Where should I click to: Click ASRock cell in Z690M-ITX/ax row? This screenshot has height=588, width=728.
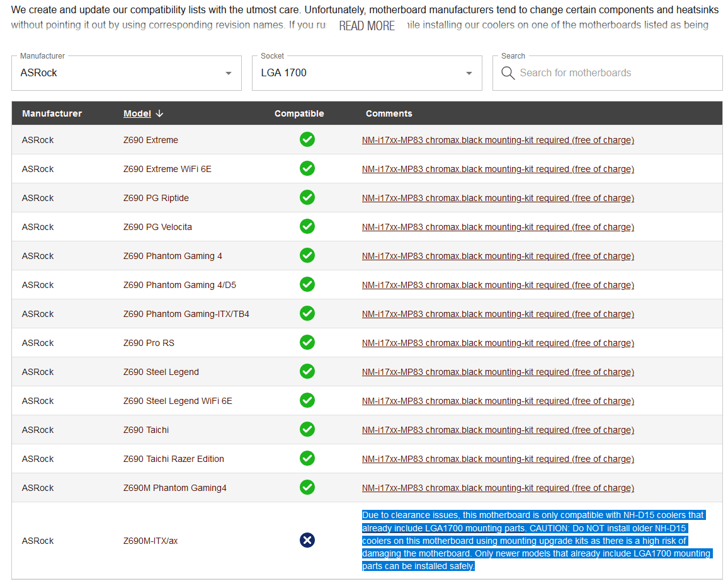[x=38, y=541]
